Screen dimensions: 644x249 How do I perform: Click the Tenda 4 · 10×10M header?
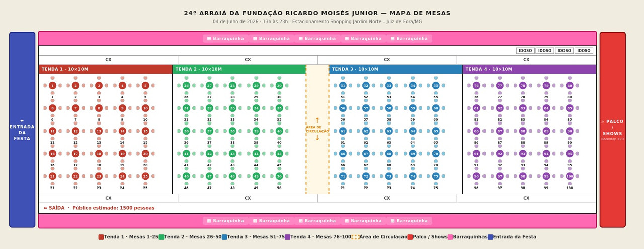tap(529, 69)
